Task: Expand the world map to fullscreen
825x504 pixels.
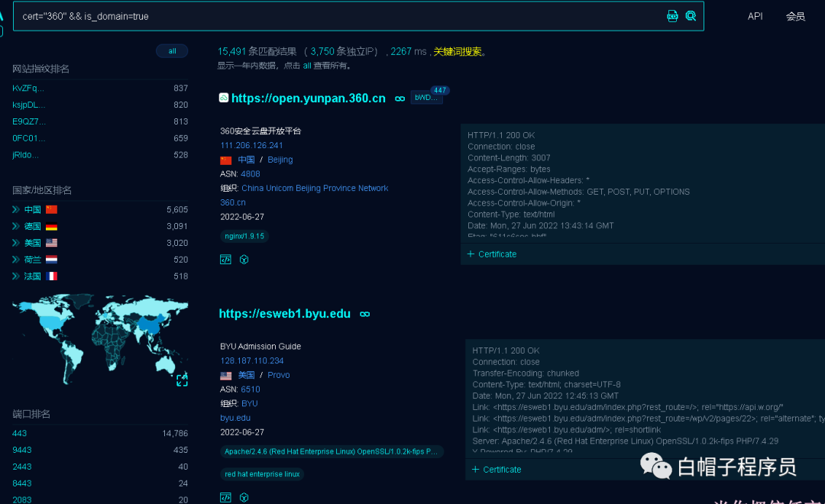Action: tap(182, 380)
